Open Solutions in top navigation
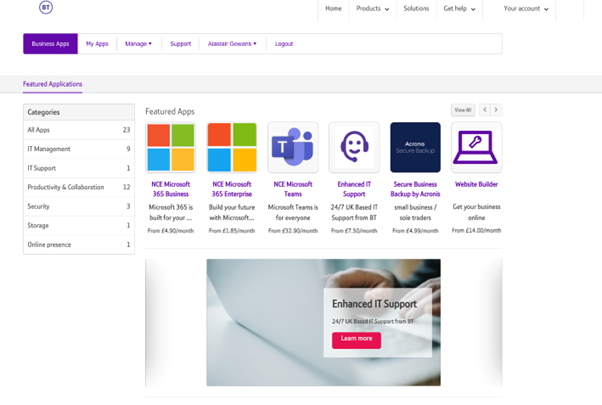This screenshot has width=602, height=405. pos(416,8)
